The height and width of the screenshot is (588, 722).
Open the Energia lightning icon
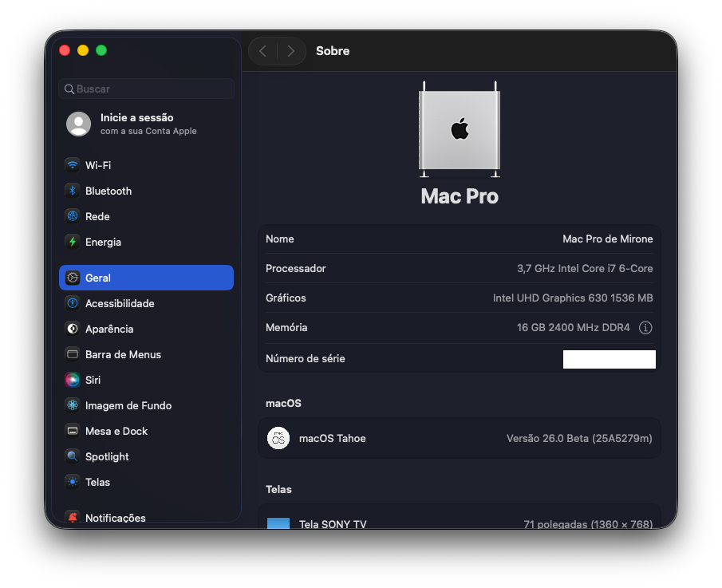(x=73, y=242)
